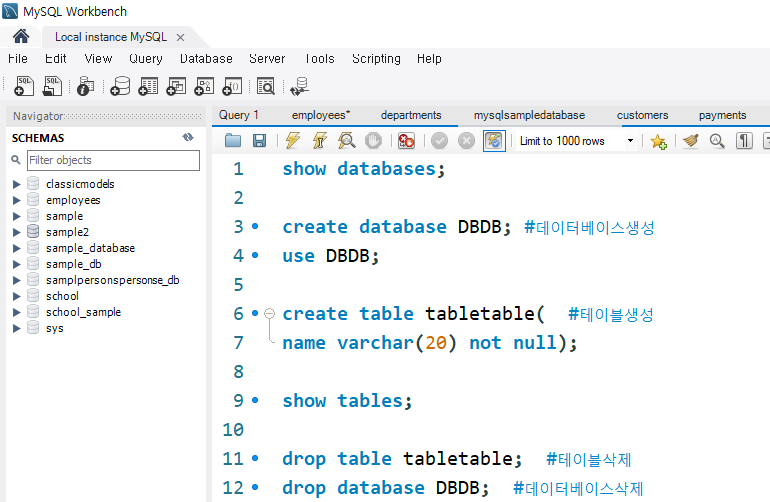Viewport: 770px width, 502px height.
Task: Switch to the customers tab
Action: [642, 115]
